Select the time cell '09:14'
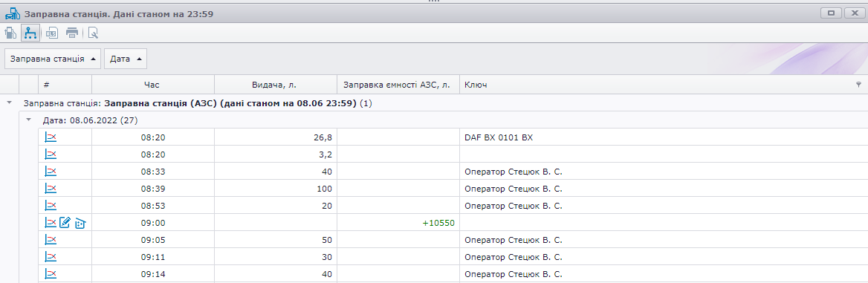868x283 pixels. point(153,275)
